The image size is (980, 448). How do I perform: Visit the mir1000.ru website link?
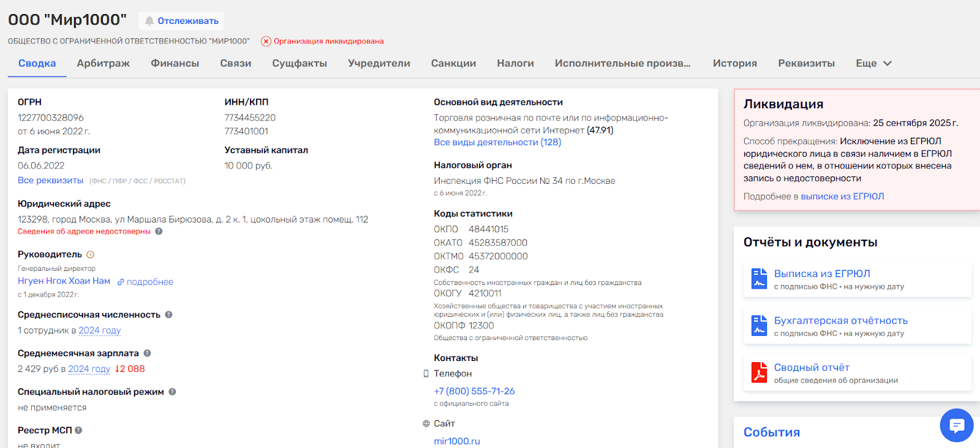click(x=457, y=441)
